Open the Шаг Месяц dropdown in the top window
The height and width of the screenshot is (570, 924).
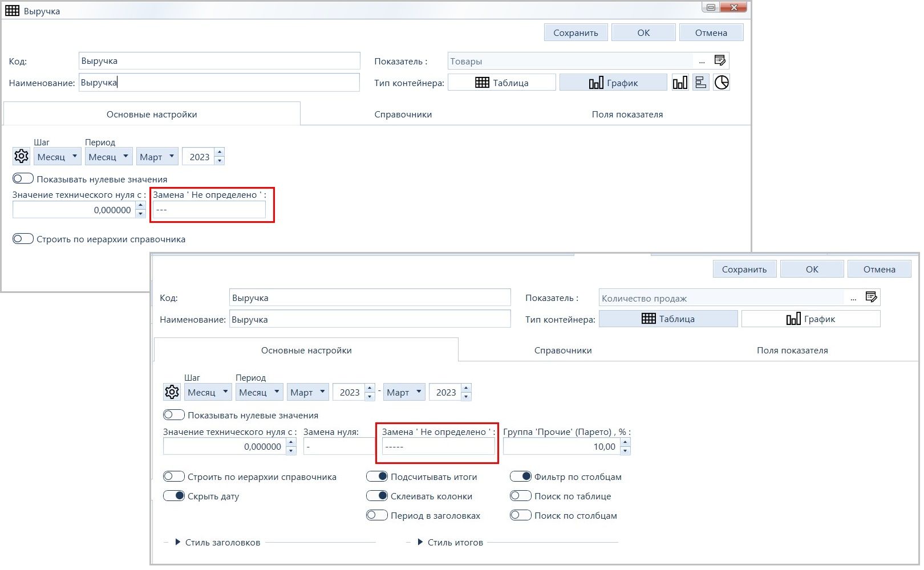58,156
